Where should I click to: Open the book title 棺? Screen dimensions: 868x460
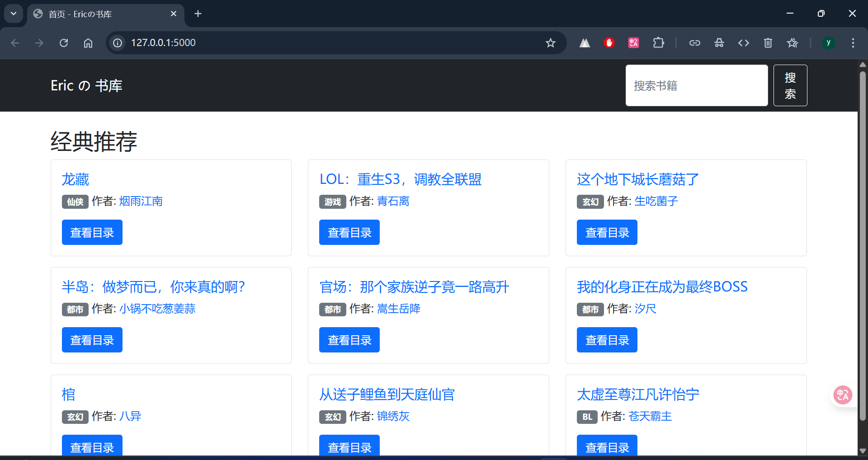(x=69, y=394)
